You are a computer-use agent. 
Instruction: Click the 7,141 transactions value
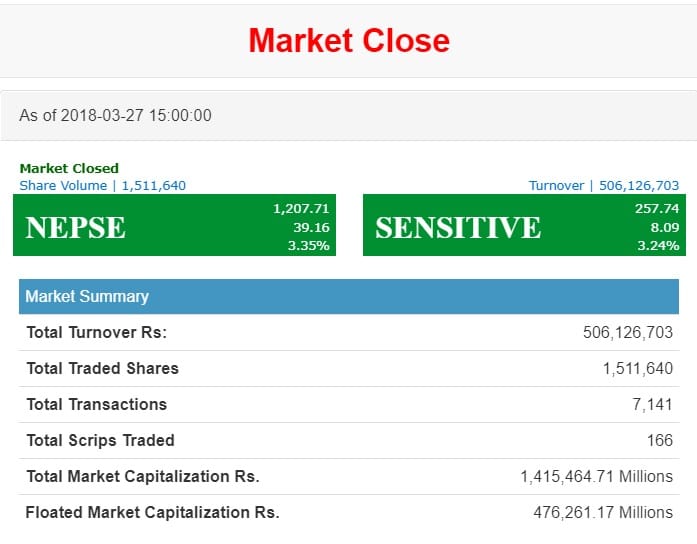(652, 404)
